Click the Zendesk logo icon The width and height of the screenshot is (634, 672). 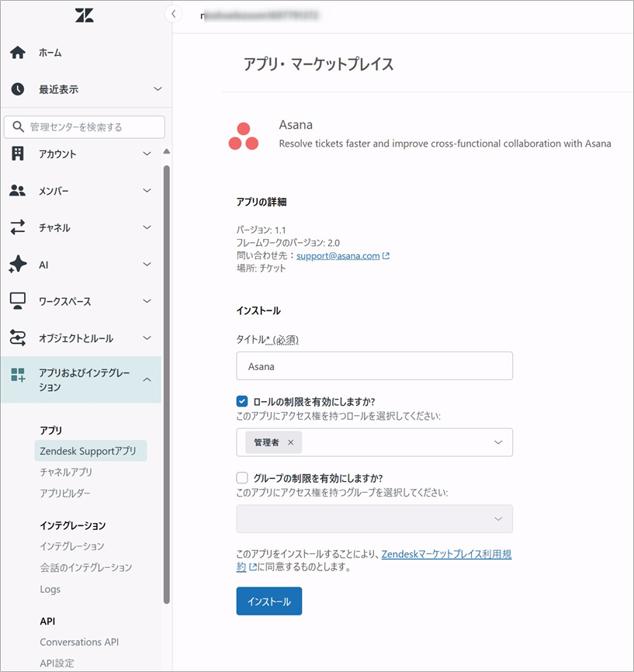point(85,15)
